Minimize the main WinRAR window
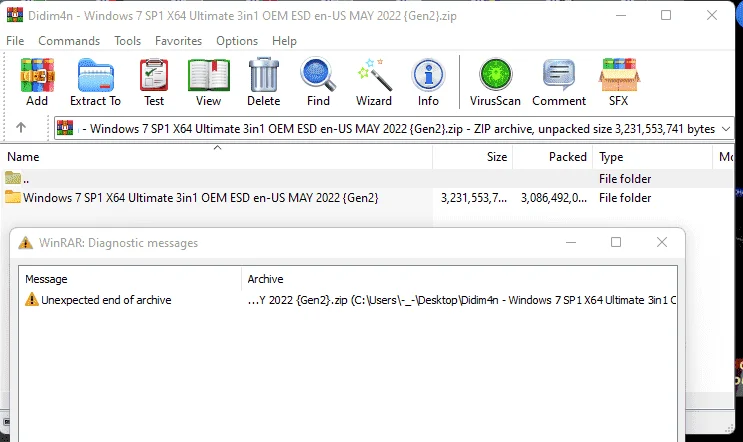 pyautogui.click(x=621, y=15)
